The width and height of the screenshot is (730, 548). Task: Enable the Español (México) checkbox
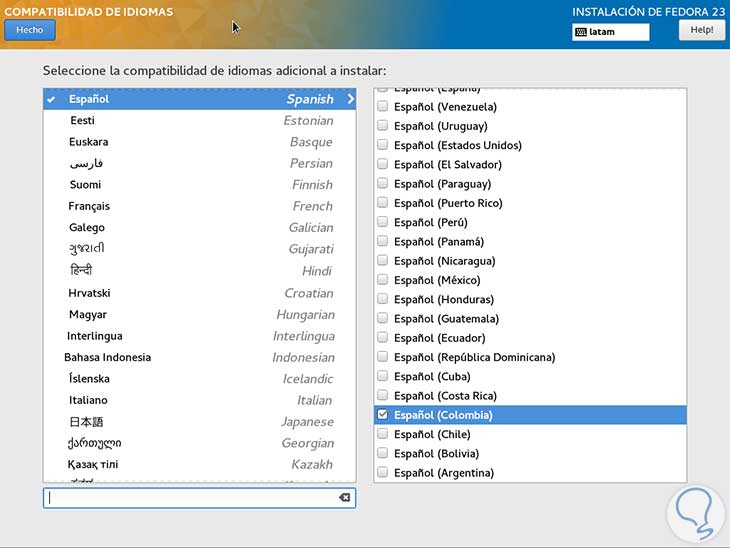tap(382, 280)
